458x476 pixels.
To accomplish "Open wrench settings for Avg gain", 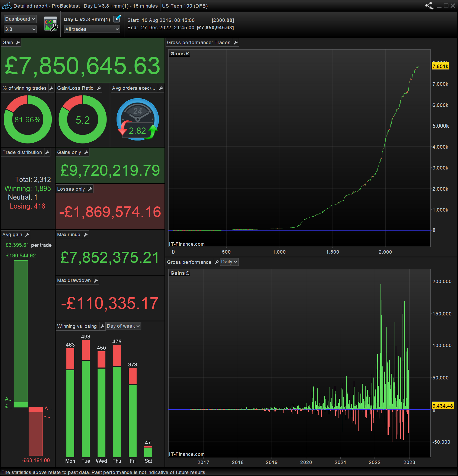I will [x=27, y=235].
